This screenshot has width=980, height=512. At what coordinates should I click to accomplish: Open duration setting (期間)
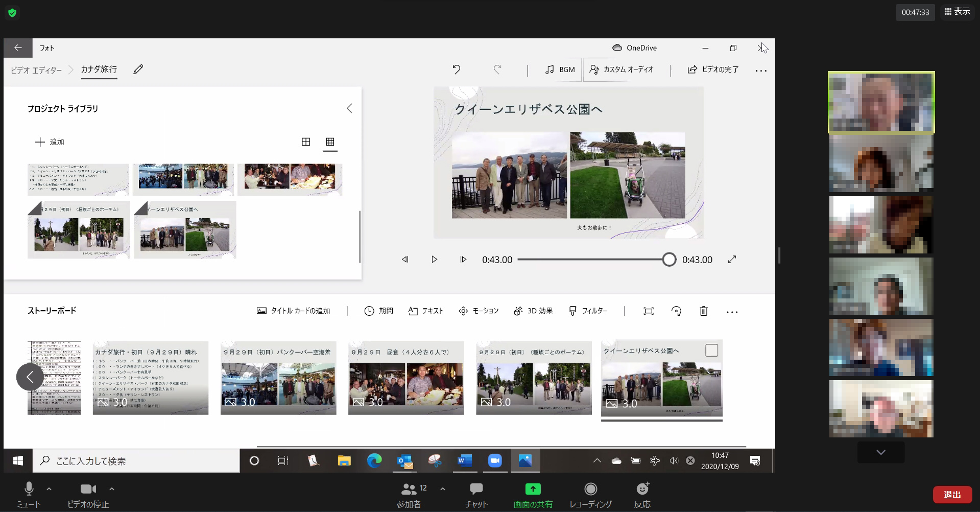pyautogui.click(x=378, y=311)
